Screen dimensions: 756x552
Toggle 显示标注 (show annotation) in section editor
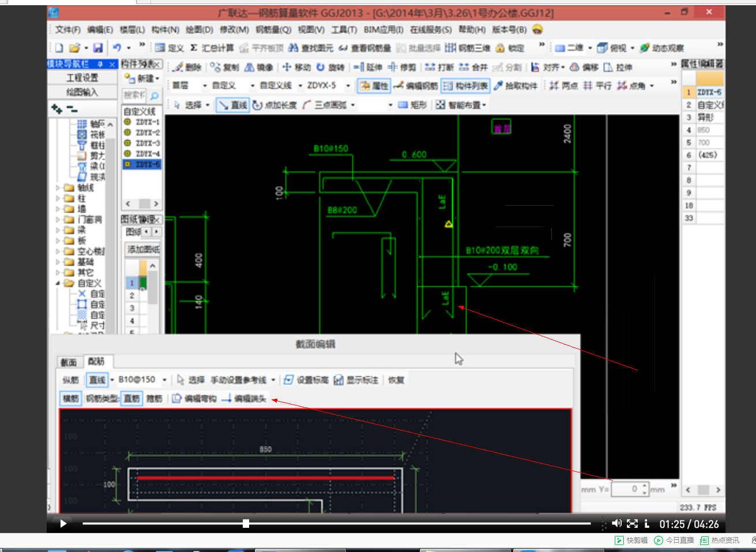(356, 380)
